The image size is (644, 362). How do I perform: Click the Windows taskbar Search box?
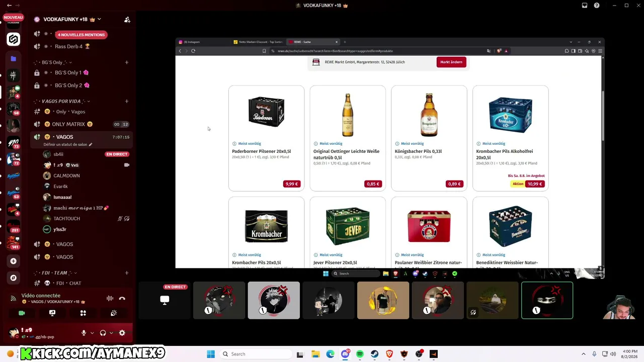tap(255, 354)
